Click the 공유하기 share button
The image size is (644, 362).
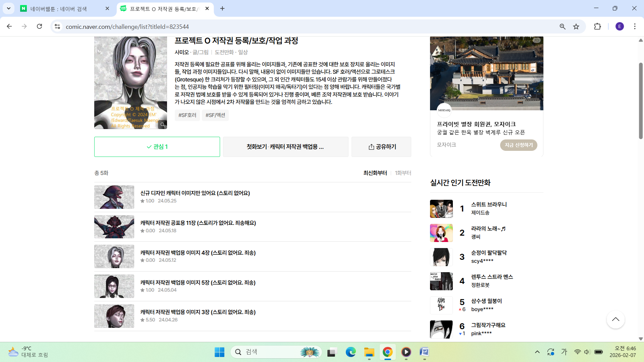[x=381, y=147]
